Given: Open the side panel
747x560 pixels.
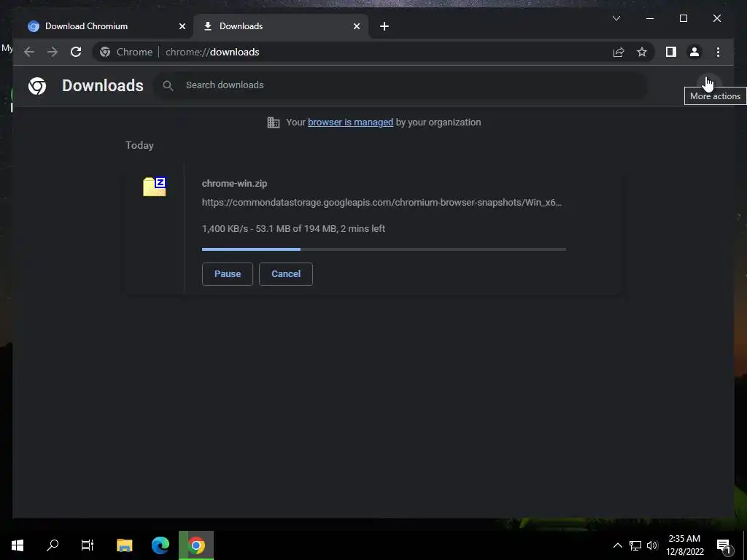Looking at the screenshot, I should pos(671,52).
